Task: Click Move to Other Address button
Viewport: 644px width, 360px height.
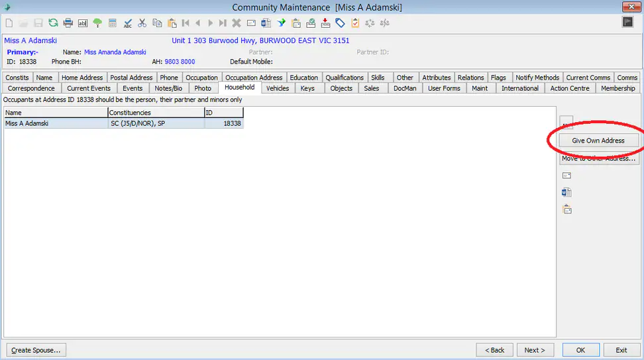Action: tap(599, 158)
